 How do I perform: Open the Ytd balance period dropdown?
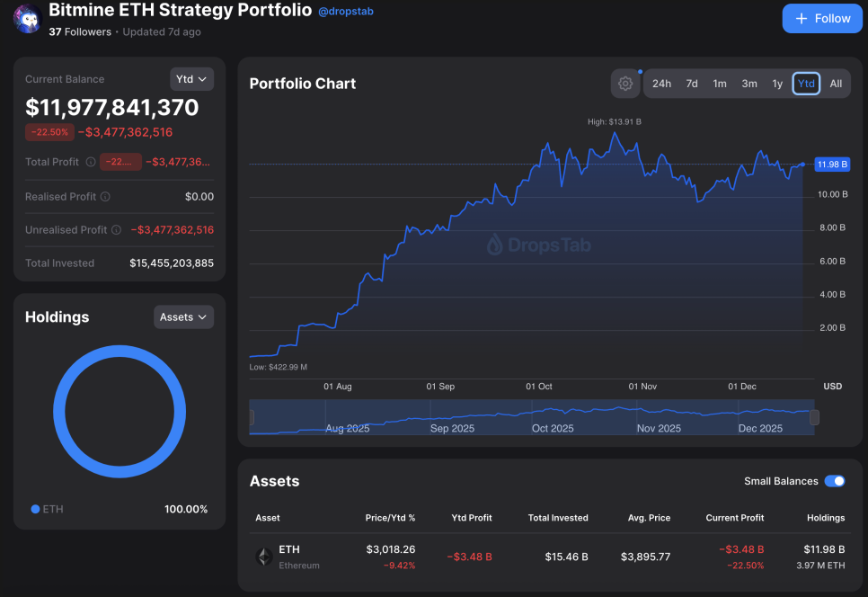click(191, 79)
